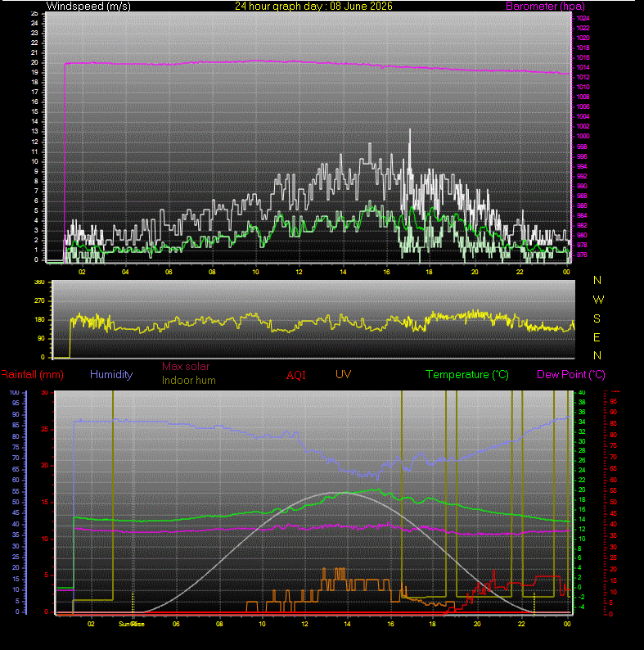The width and height of the screenshot is (644, 650).
Task: Select barometer axis value "1008"
Action: (583, 97)
